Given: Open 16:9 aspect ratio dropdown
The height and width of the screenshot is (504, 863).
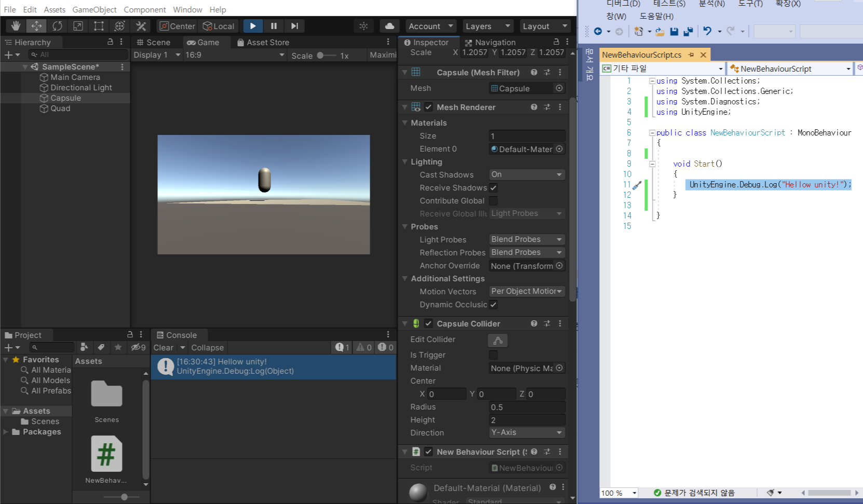Looking at the screenshot, I should (x=235, y=55).
